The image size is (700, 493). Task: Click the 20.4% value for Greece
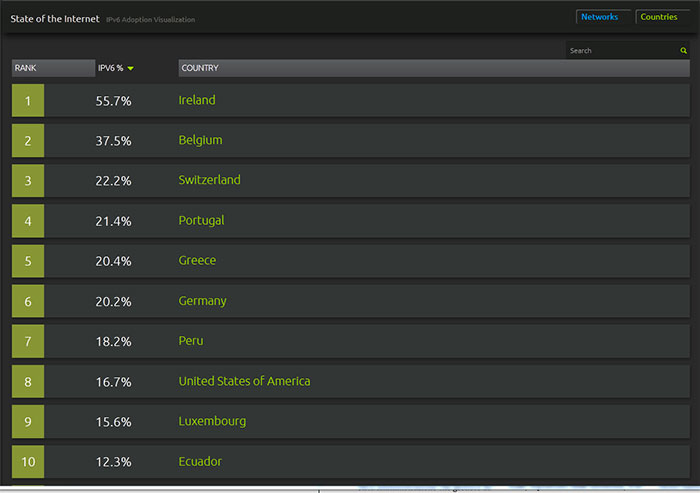click(x=113, y=261)
